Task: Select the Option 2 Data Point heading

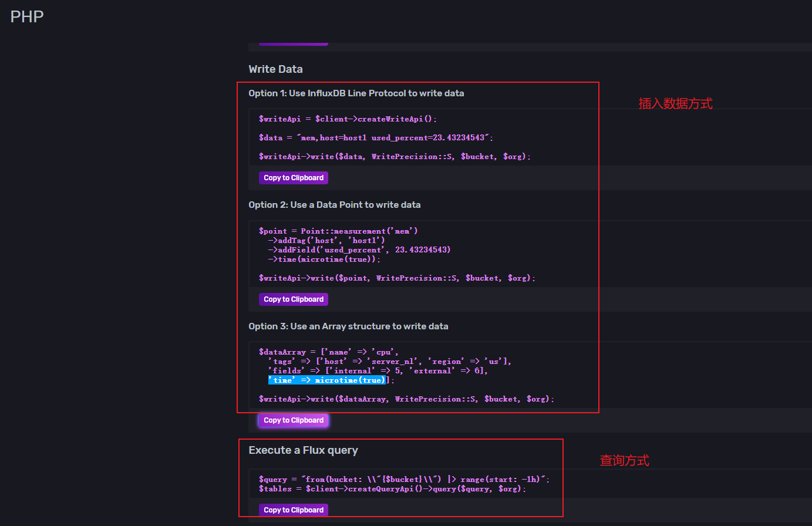Action: pyautogui.click(x=334, y=204)
